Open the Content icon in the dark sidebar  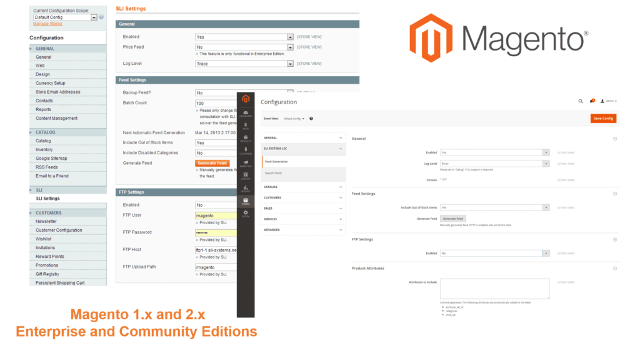(x=246, y=176)
